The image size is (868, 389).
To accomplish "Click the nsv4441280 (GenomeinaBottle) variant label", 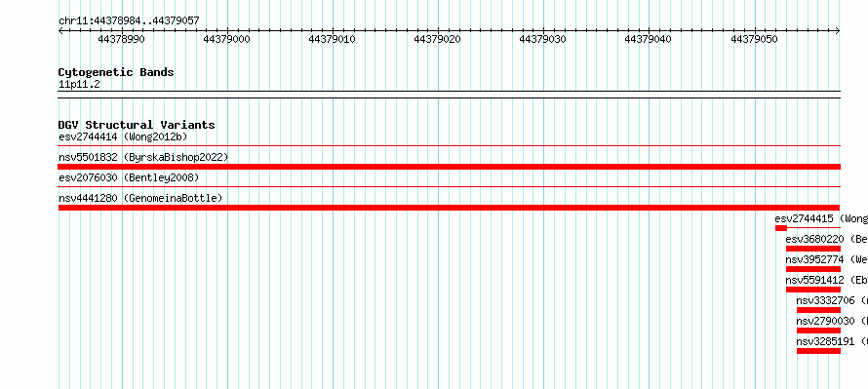I will (140, 198).
